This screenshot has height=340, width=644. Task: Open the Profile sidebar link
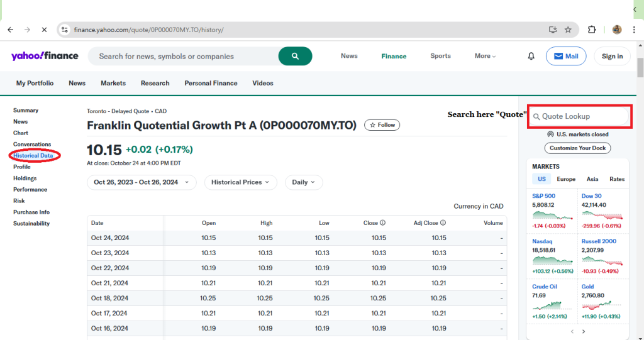click(x=22, y=167)
